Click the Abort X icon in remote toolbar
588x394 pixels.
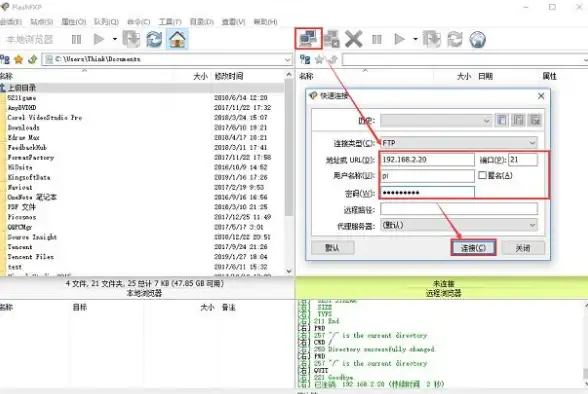pos(353,39)
